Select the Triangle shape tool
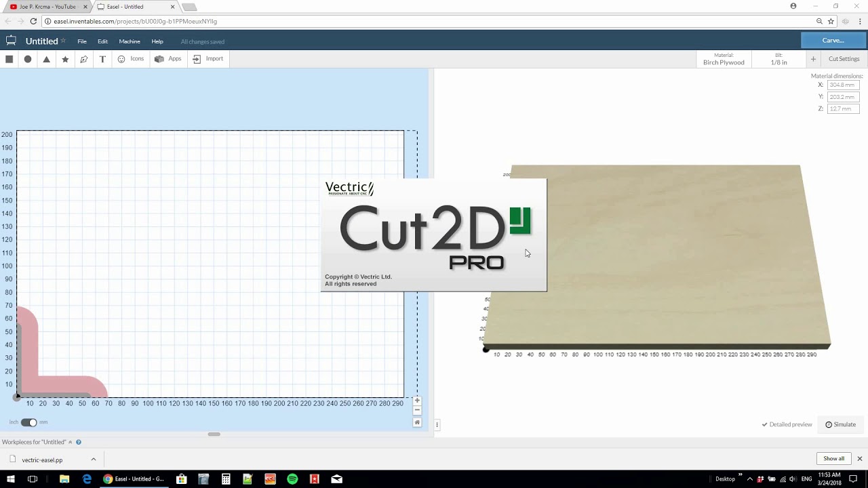 coord(46,59)
